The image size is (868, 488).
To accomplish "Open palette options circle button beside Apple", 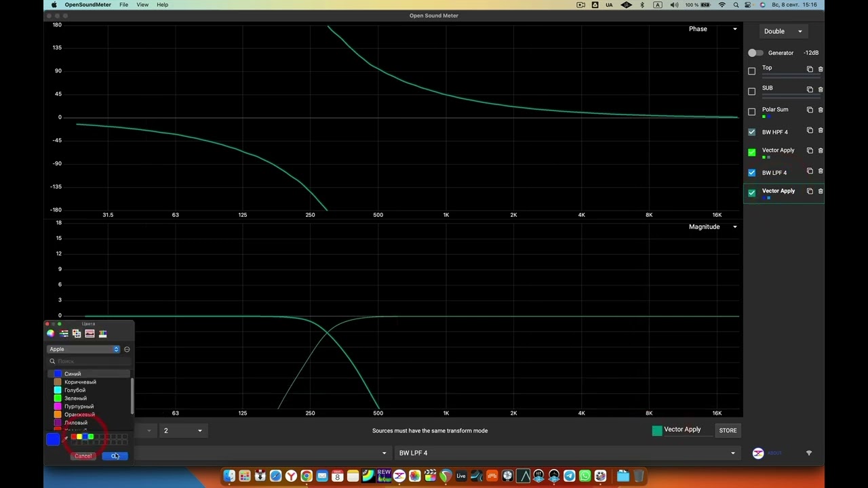I will click(x=127, y=349).
